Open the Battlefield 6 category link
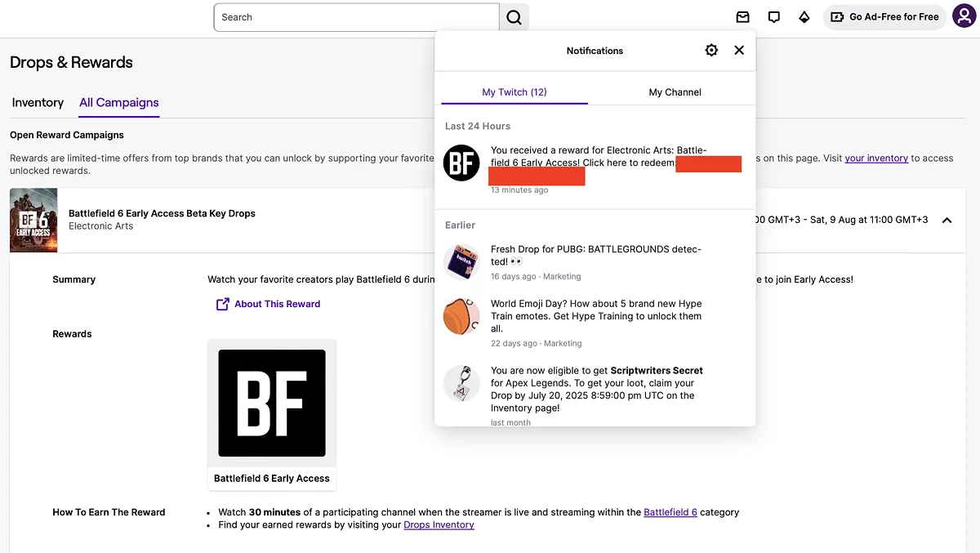The height and width of the screenshot is (553, 980). (670, 512)
